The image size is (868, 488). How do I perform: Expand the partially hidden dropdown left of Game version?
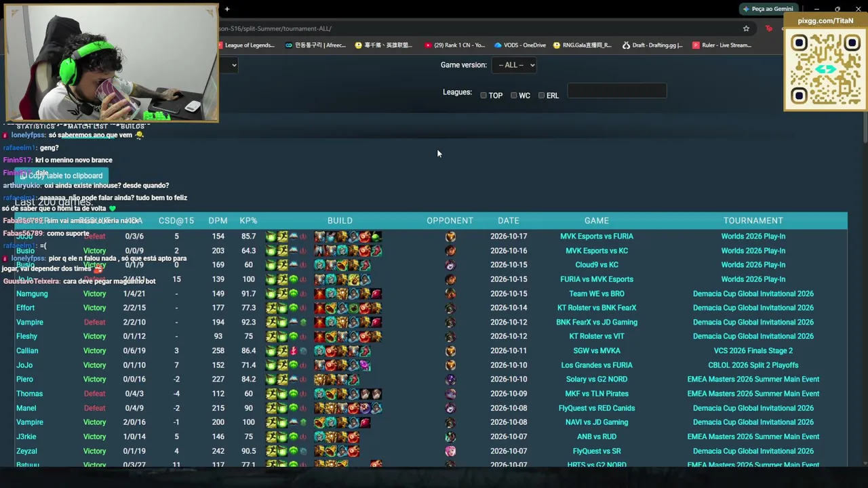[229, 65]
